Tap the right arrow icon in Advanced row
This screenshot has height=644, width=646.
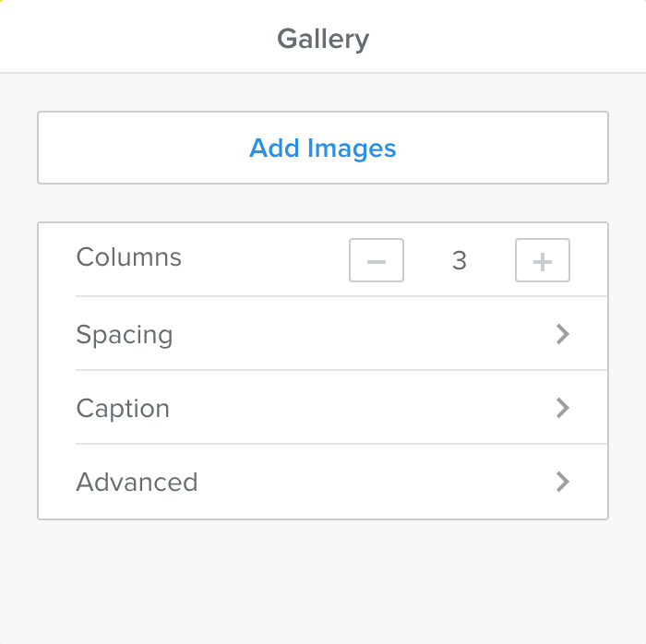tap(563, 482)
